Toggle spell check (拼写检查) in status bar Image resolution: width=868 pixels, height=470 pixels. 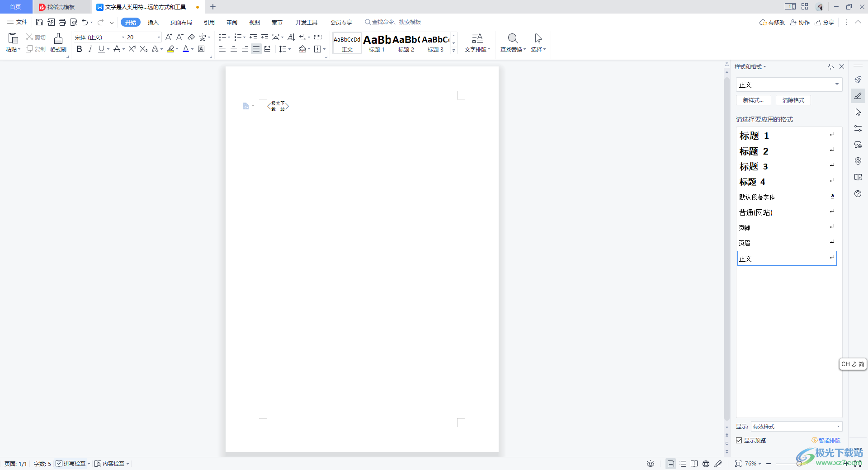point(71,464)
